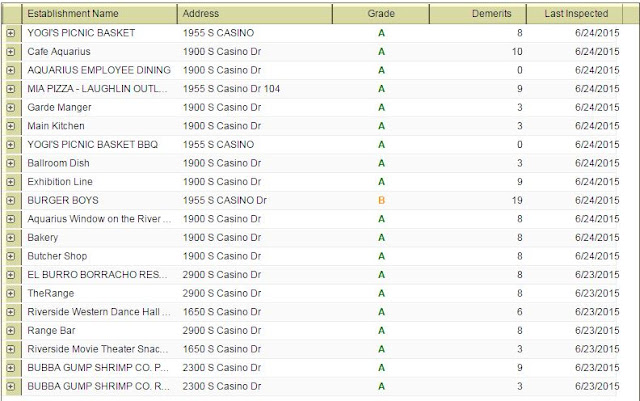Sort by Demerits column header
The width and height of the screenshot is (640, 401).
point(478,13)
